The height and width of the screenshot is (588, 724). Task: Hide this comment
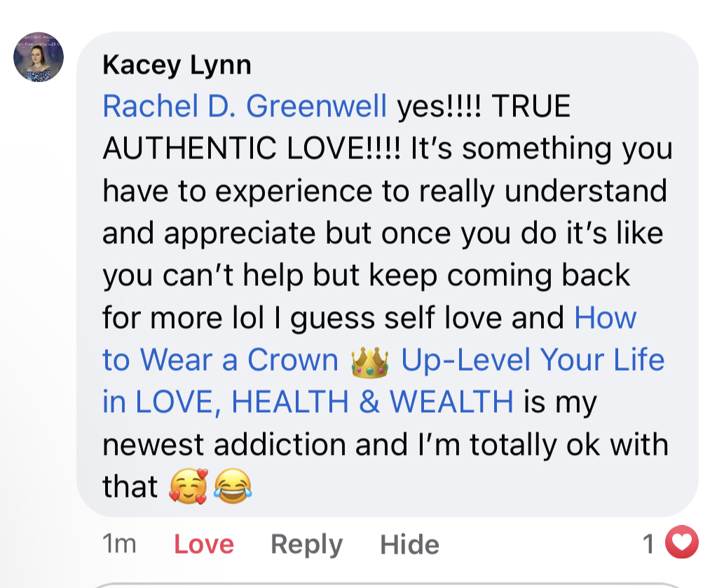tap(409, 545)
